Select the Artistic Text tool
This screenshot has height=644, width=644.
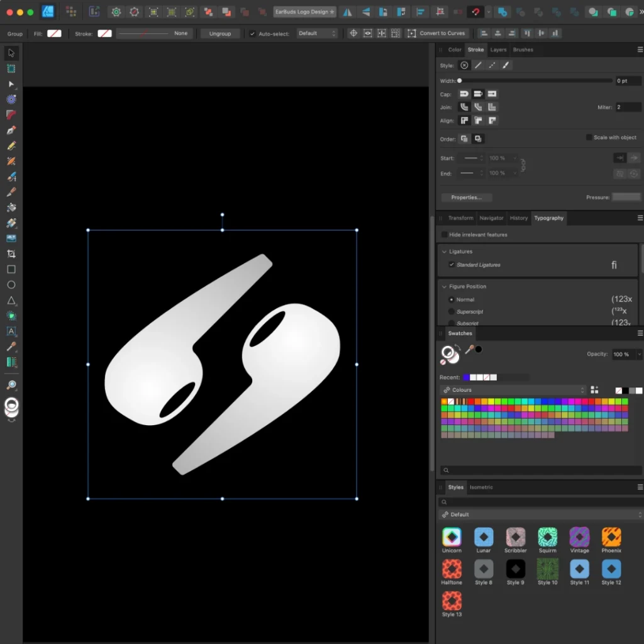pyautogui.click(x=11, y=331)
